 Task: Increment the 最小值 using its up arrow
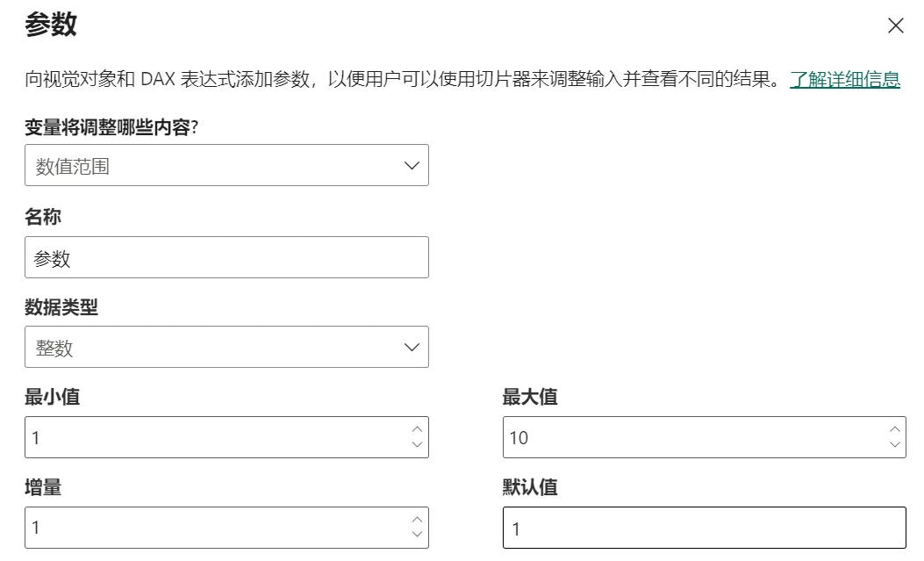[x=418, y=429]
